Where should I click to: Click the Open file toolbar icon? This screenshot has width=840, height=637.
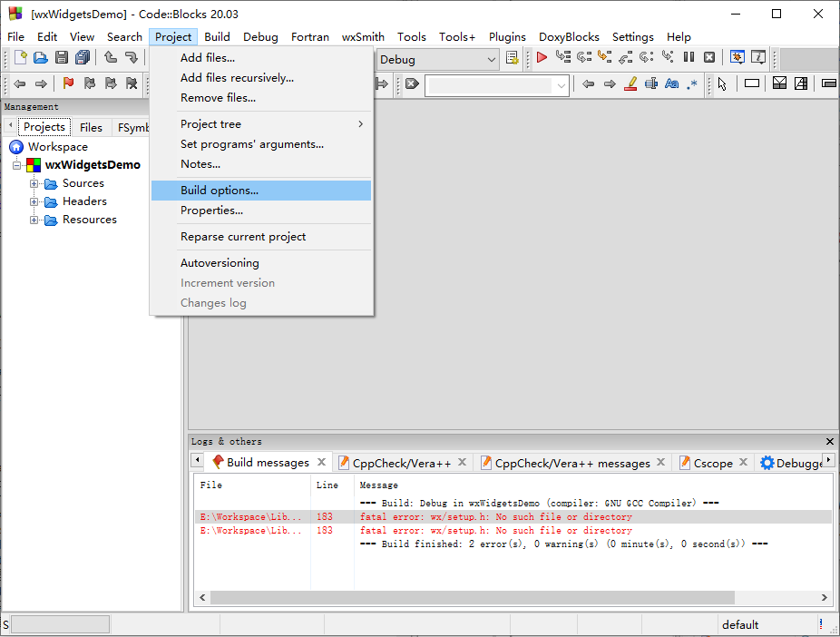pos(41,57)
